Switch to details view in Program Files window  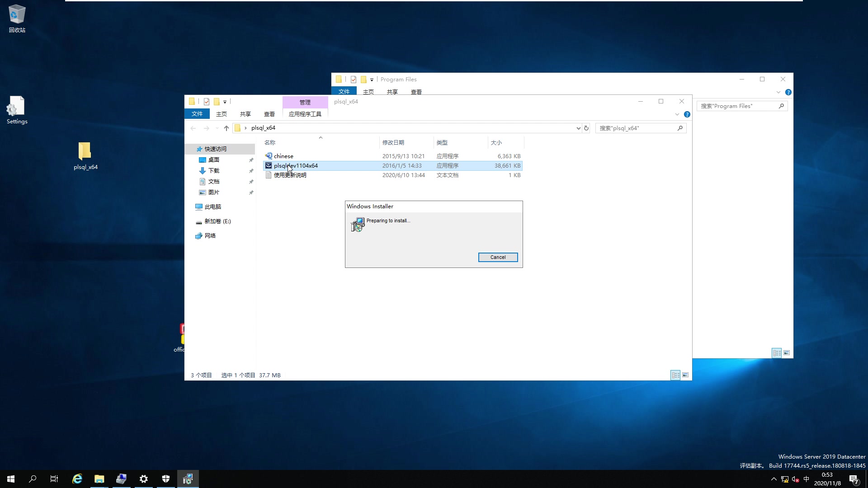click(777, 353)
